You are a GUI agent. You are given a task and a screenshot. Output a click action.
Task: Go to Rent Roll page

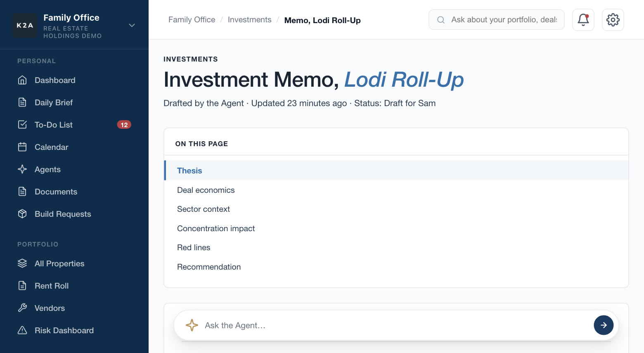click(x=74, y=286)
